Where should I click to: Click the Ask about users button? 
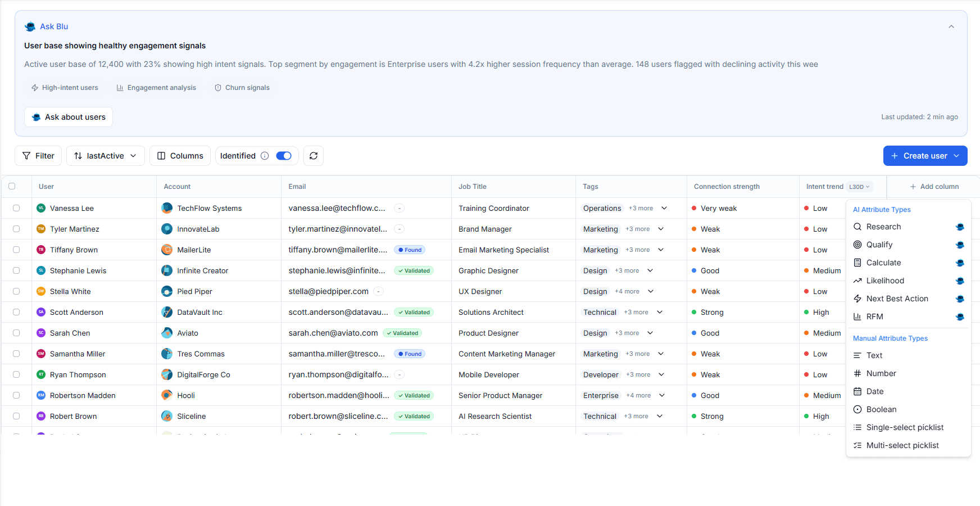(68, 117)
